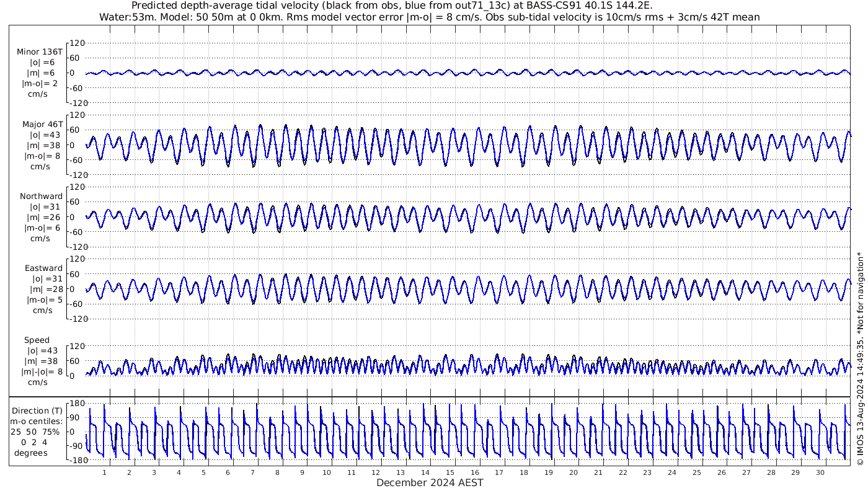Click the Northward panel label
868x496 pixels.
[x=41, y=196]
